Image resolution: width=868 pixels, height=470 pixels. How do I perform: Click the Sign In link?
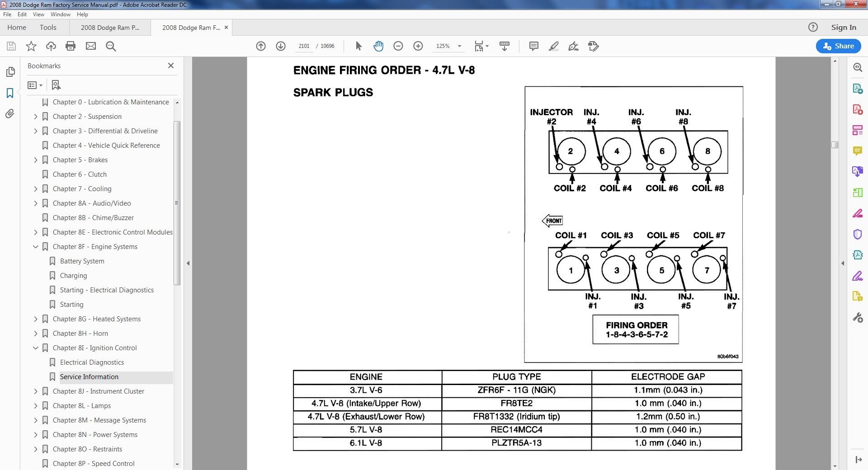coord(844,28)
